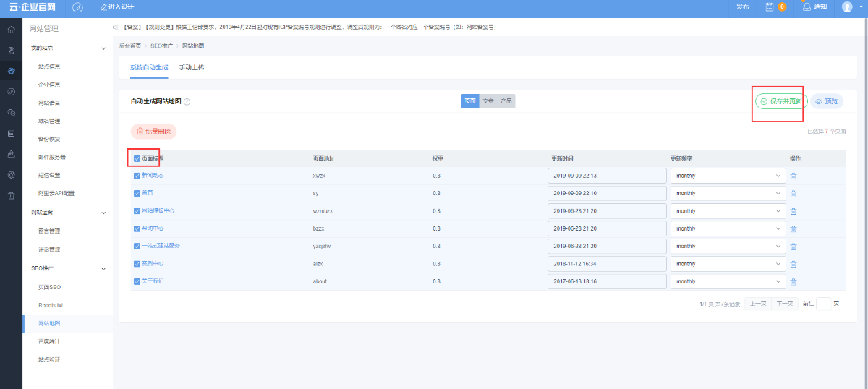Click the user avatar in top bar
This screenshot has height=389, width=868.
coord(847,7)
